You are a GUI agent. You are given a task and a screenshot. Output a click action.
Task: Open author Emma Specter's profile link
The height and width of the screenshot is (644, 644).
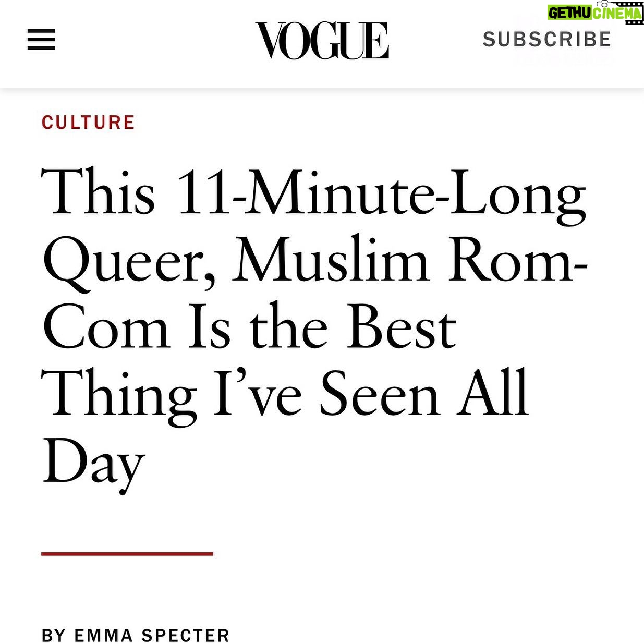(152, 635)
